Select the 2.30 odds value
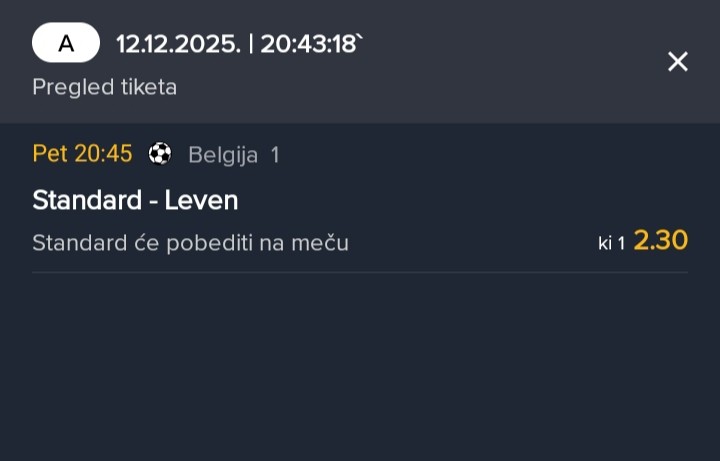This screenshot has width=720, height=461. [661, 240]
